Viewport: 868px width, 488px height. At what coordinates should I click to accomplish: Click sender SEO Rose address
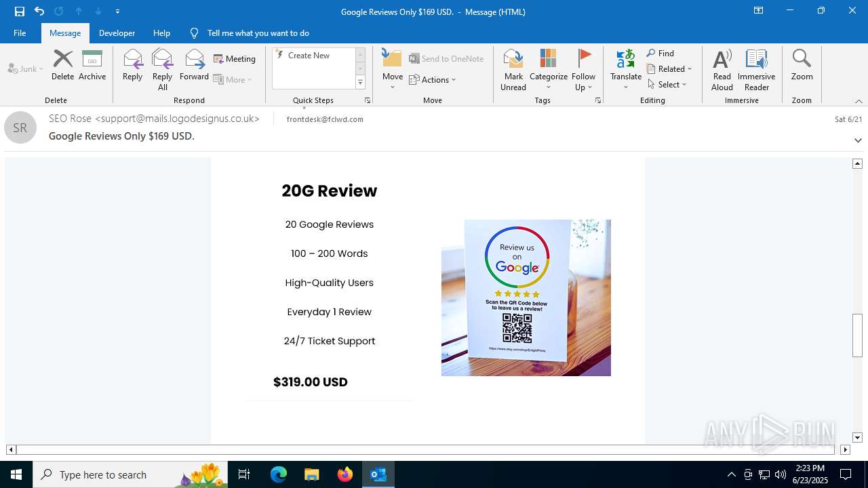(x=154, y=119)
